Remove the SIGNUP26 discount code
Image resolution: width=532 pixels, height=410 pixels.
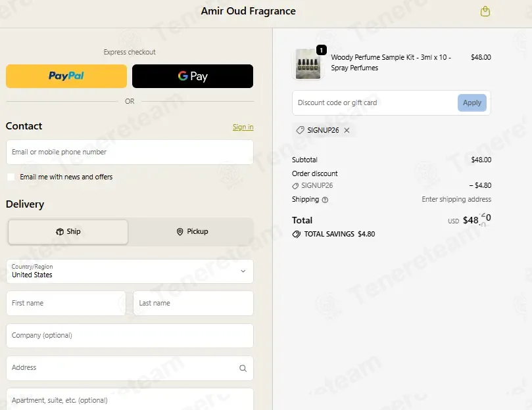tap(347, 130)
